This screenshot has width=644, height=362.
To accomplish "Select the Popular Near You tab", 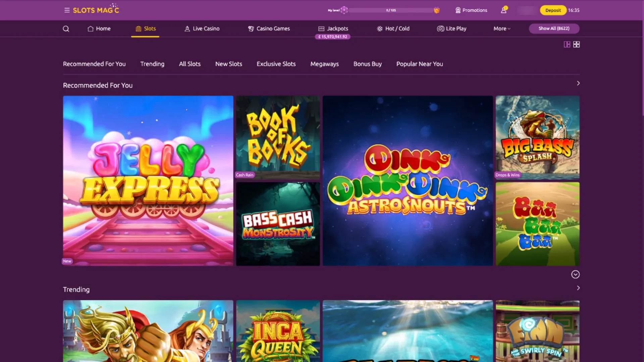I will (420, 64).
